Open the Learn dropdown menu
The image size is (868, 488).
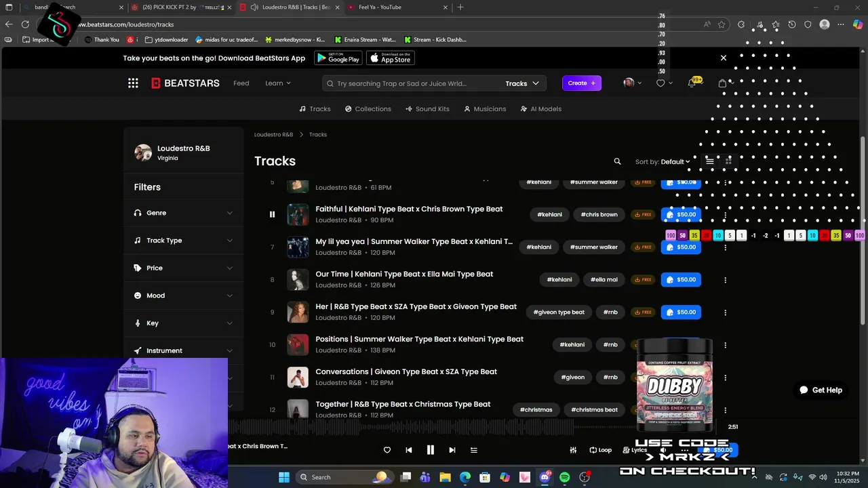[x=278, y=83]
